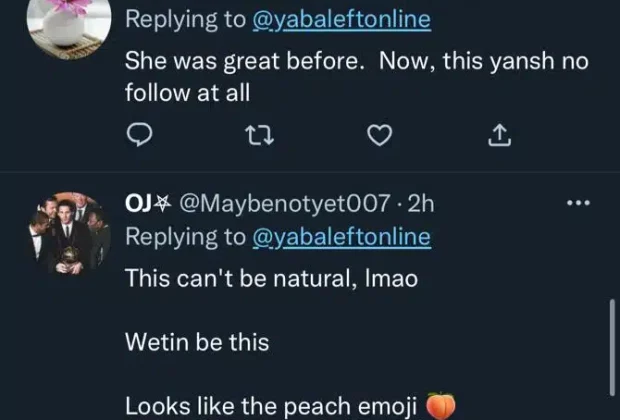This screenshot has width=620, height=420.
Task: Click the 'Wetin be this' text
Action: [197, 342]
